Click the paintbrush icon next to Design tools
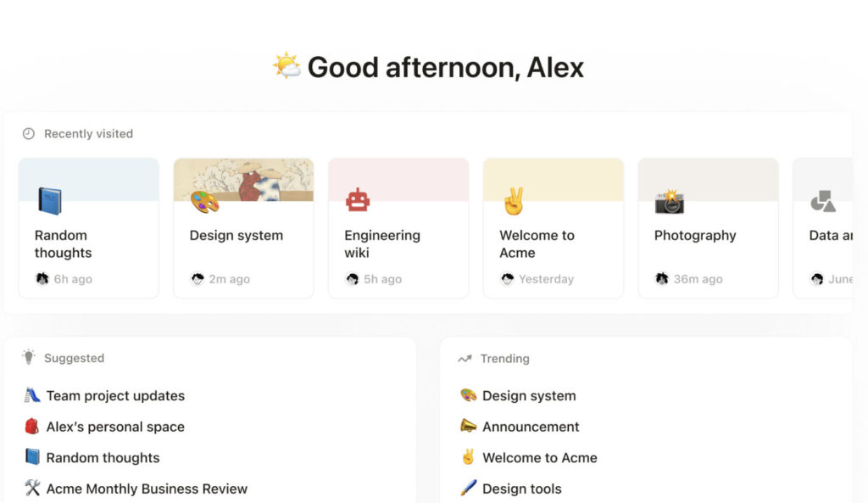Image resolution: width=868 pixels, height=503 pixels. coord(466,489)
